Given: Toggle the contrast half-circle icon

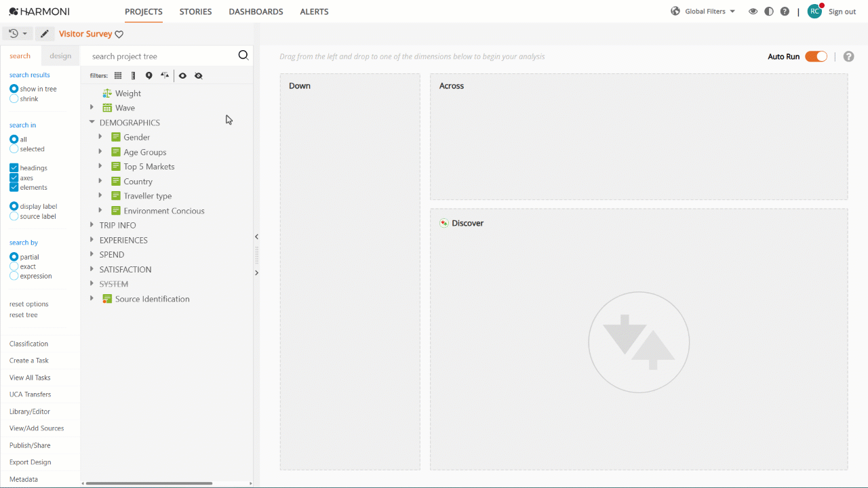Looking at the screenshot, I should (x=768, y=12).
